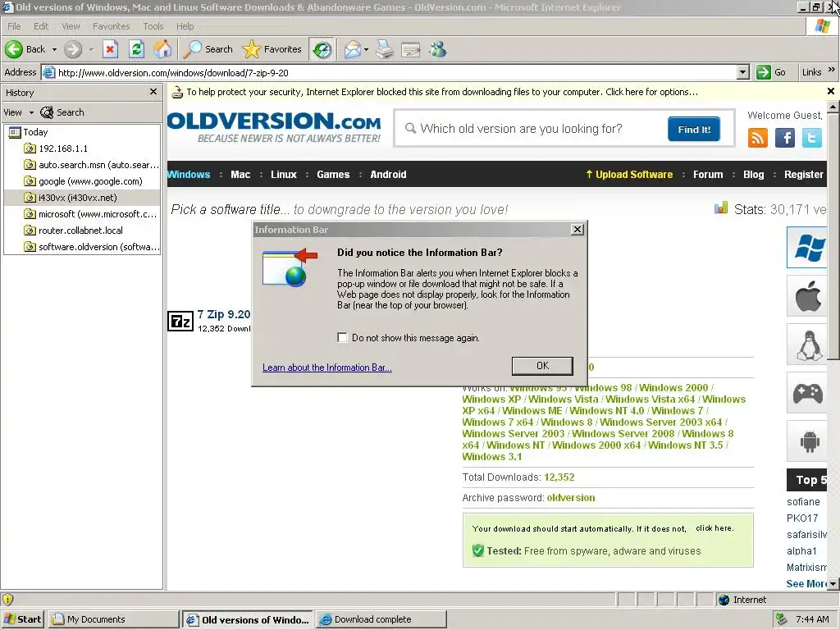Close the Information Bar strip
The height and width of the screenshot is (630, 840).
[831, 91]
